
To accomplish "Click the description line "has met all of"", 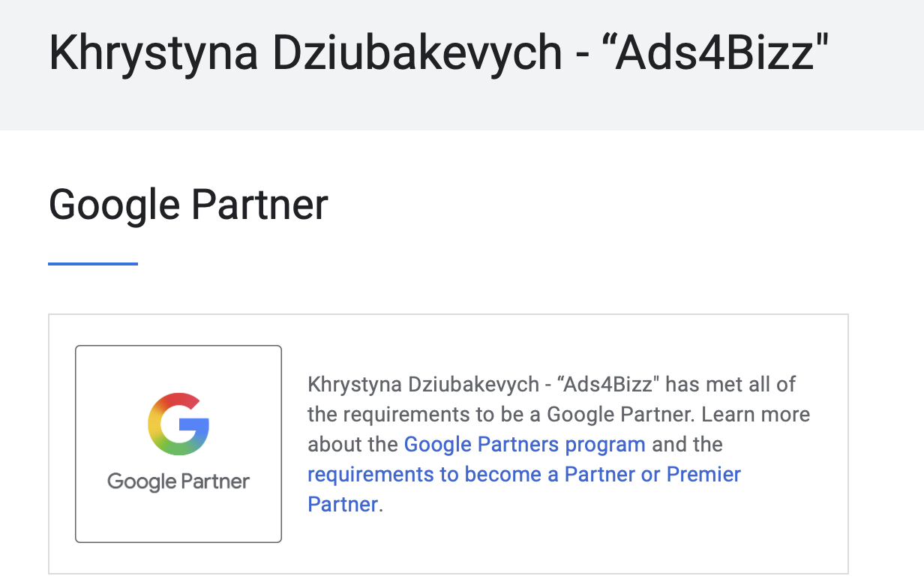I will (x=731, y=384).
